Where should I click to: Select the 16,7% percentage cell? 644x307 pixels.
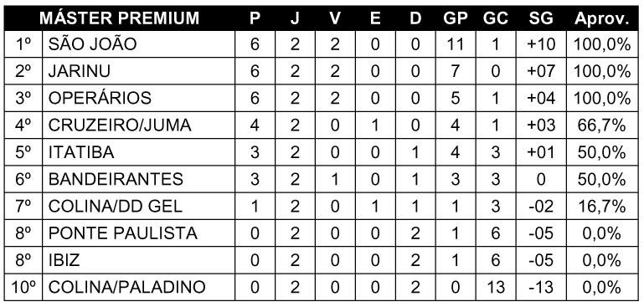[x=601, y=207]
